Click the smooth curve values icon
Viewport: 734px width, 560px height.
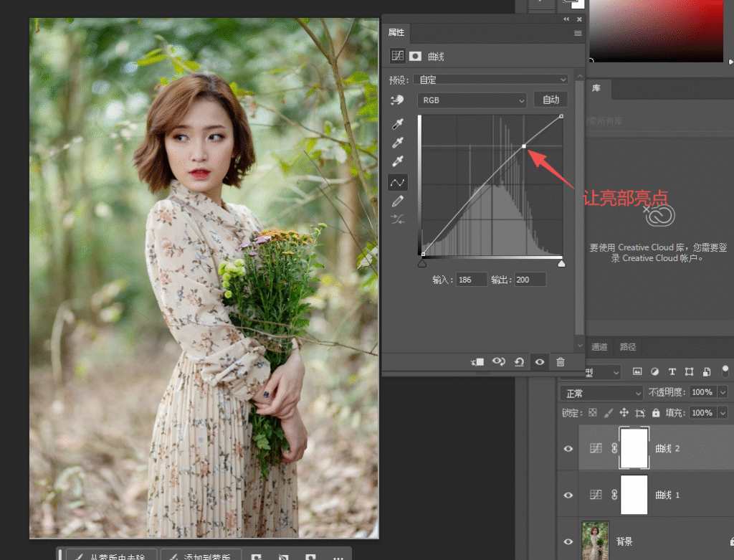coord(397,219)
